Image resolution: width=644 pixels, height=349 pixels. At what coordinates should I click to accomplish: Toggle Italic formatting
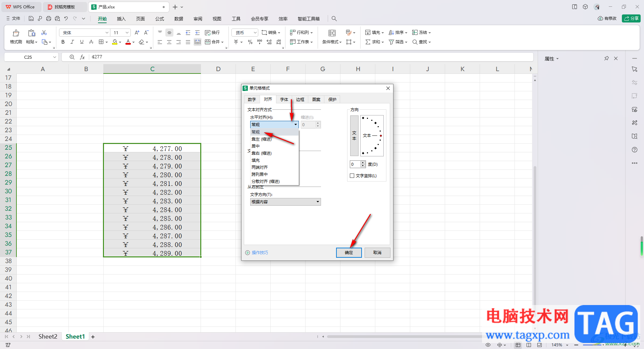click(72, 42)
